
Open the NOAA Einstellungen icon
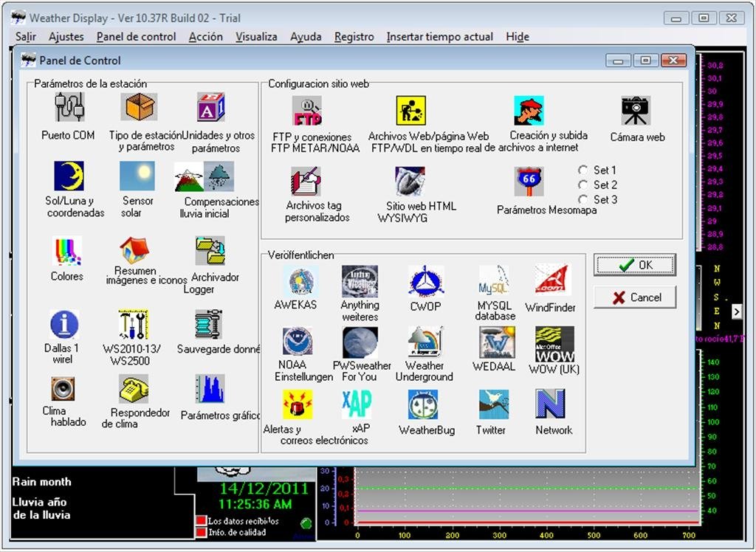[x=298, y=342]
